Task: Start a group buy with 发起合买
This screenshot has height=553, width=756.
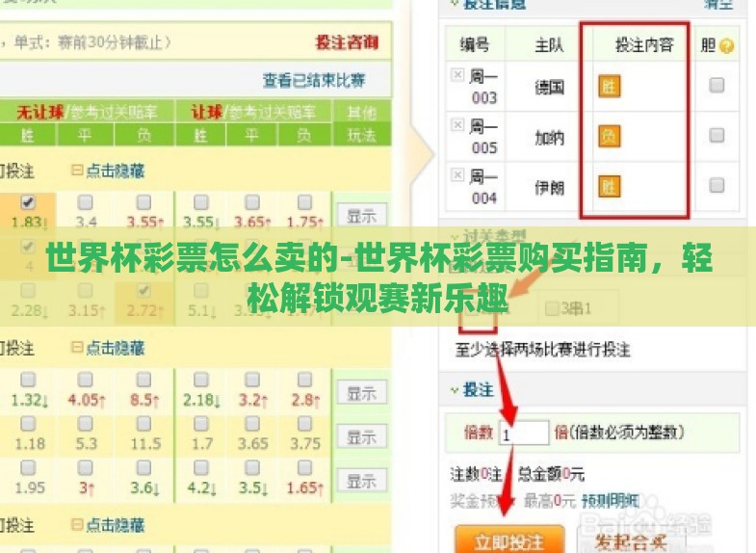Action: tap(632, 540)
